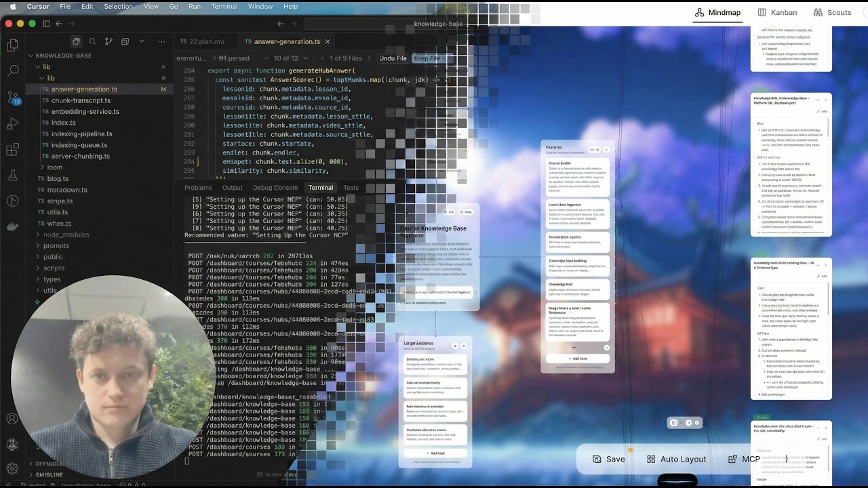The height and width of the screenshot is (488, 868).
Task: Click the sidebar search magnifier icon
Action: coord(92,41)
